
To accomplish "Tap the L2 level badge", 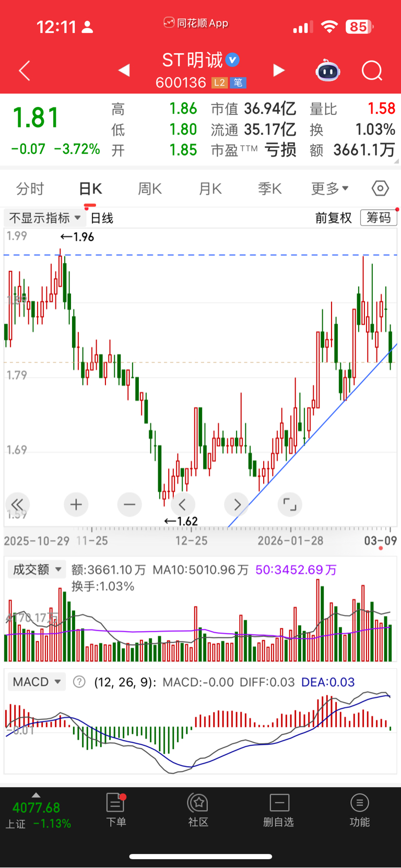I will coord(219,82).
